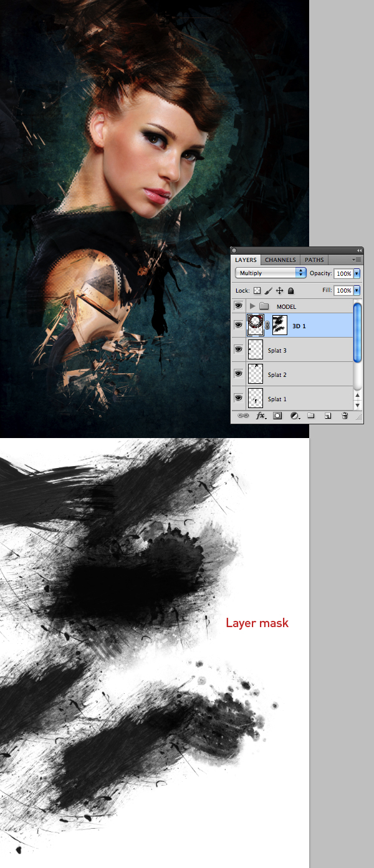Create new adjustment layer icon
This screenshot has height=868, width=374.
pyautogui.click(x=295, y=416)
